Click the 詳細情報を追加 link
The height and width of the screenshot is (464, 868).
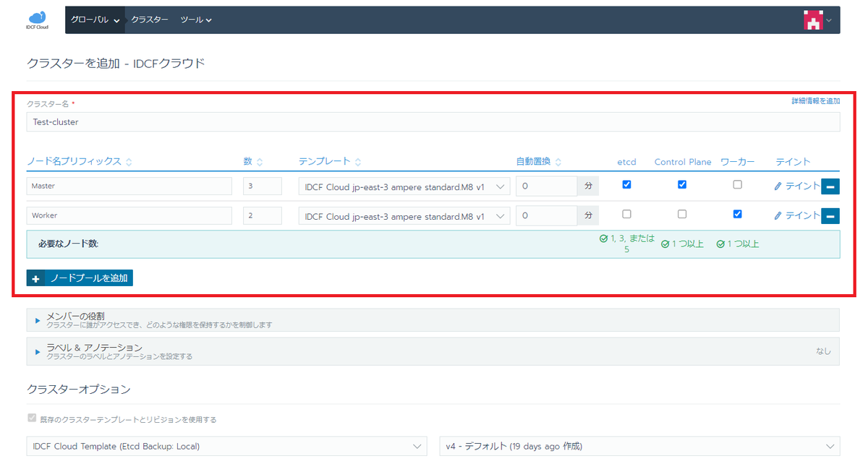click(816, 100)
